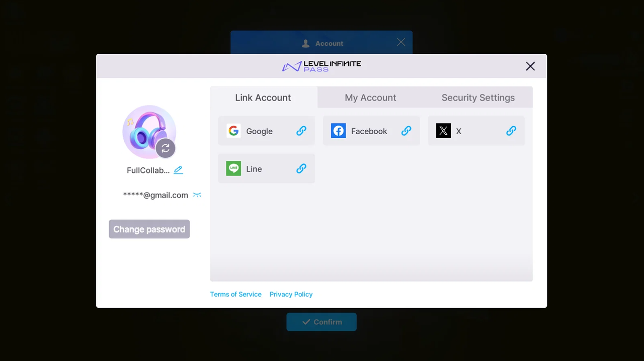Switch to the My Account tab
Image resolution: width=644 pixels, height=361 pixels.
click(370, 98)
